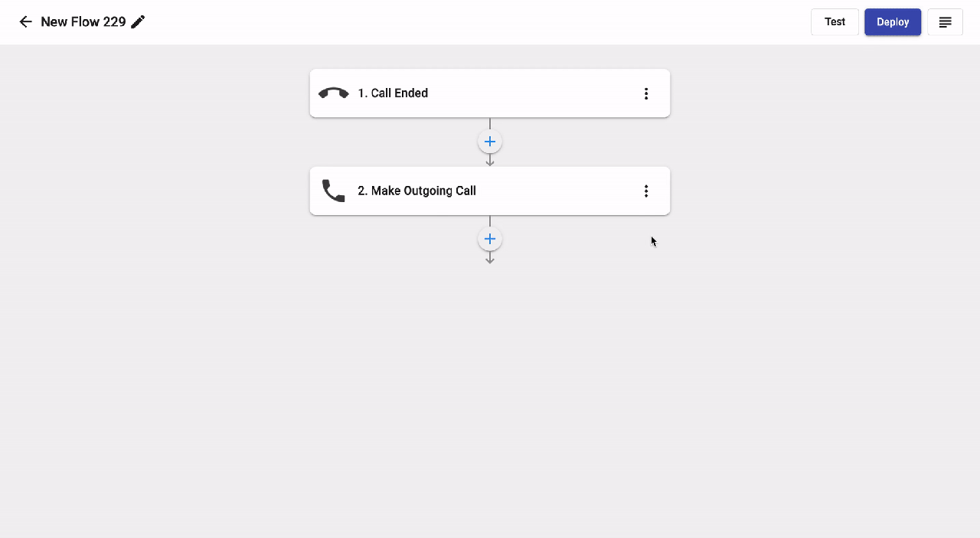Image resolution: width=980 pixels, height=538 pixels.
Task: Click blank space inside the Call Ended card
Action: (x=536, y=93)
